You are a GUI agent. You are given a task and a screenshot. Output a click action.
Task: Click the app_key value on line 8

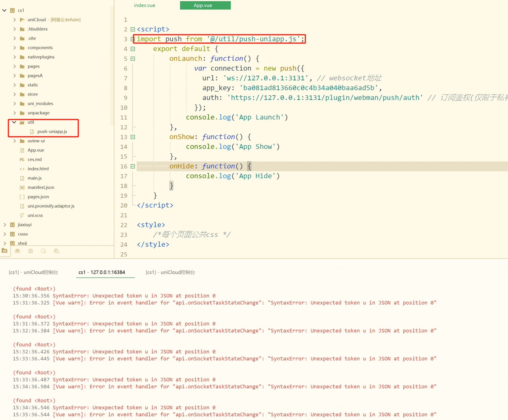click(x=308, y=88)
